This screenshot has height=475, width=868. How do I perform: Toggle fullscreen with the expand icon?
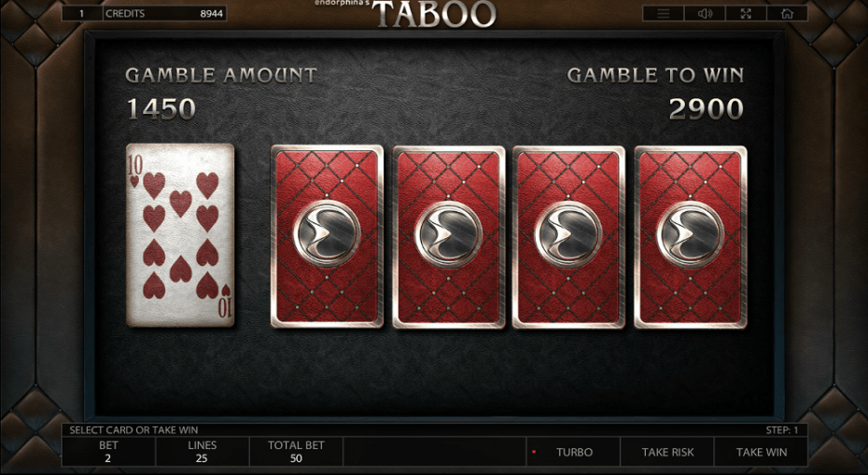[746, 14]
